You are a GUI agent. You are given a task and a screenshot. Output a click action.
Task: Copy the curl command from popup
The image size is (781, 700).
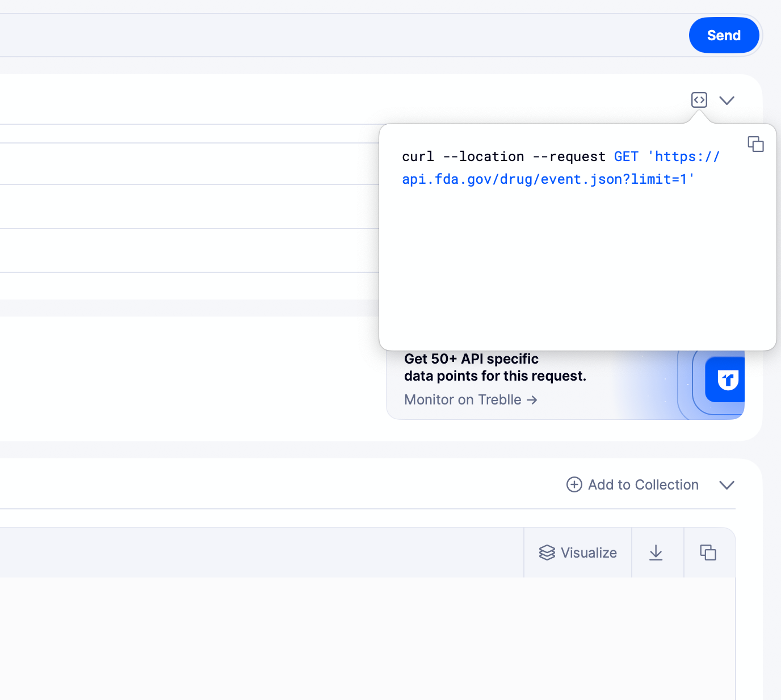click(x=755, y=144)
